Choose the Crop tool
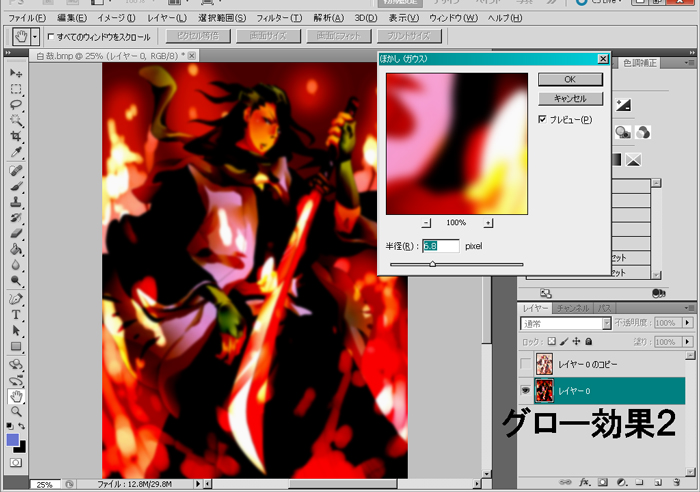700x492 pixels. (x=16, y=135)
